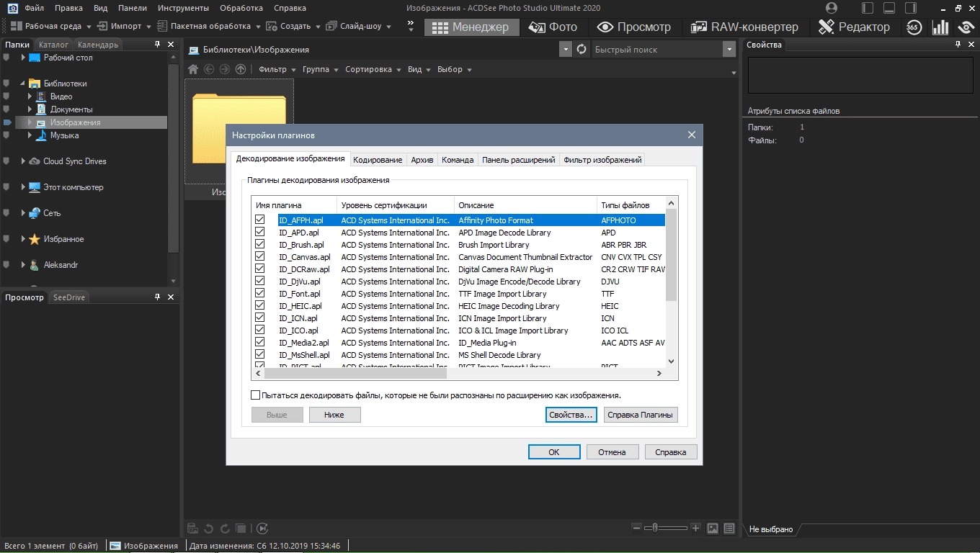
Task: Switch to the Фильтр изображений tab
Action: (602, 160)
